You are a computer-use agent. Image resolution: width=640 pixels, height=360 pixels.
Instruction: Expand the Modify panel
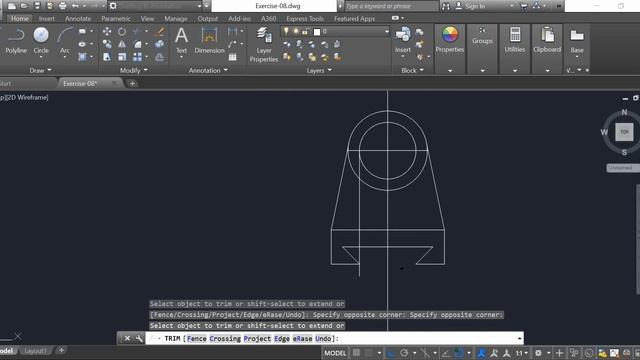[x=134, y=70]
